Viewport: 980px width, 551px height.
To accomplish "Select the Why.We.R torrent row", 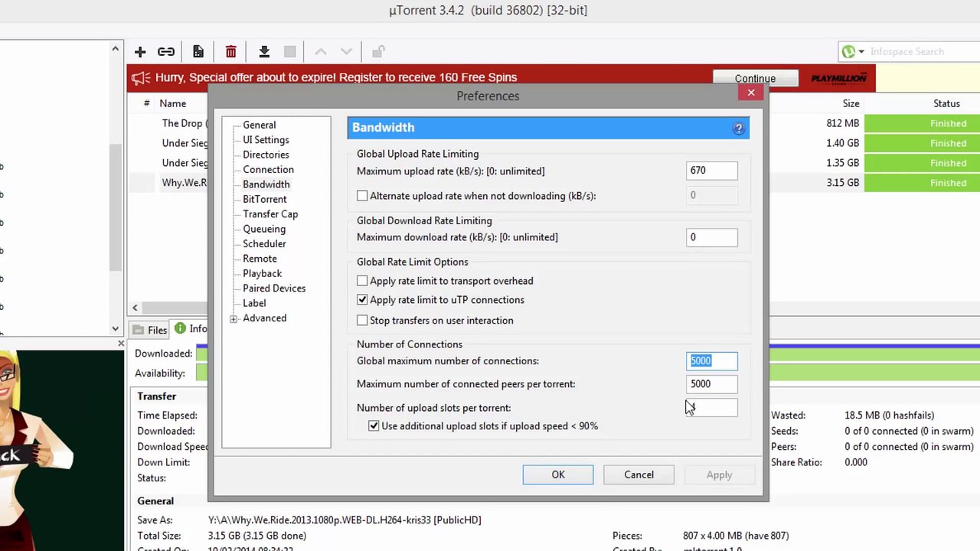I will point(184,183).
